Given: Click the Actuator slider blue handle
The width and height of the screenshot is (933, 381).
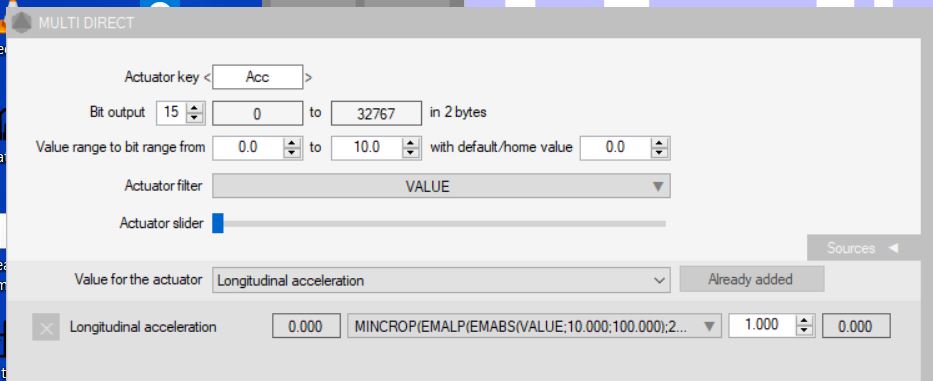Looking at the screenshot, I should (x=218, y=223).
